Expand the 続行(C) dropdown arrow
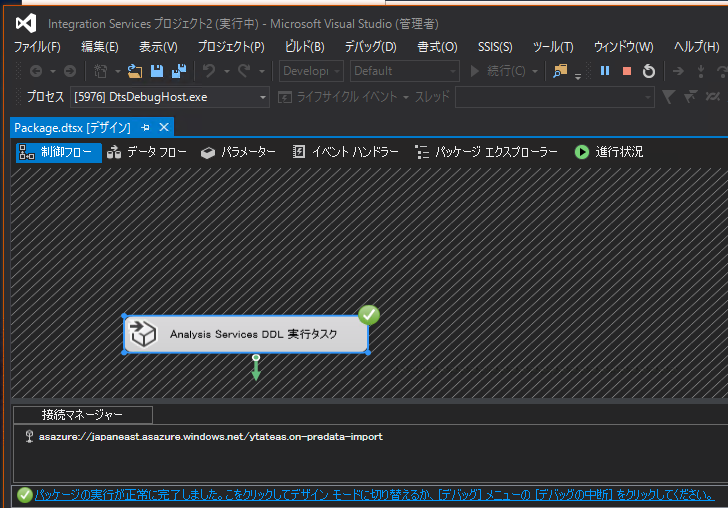 pyautogui.click(x=535, y=71)
